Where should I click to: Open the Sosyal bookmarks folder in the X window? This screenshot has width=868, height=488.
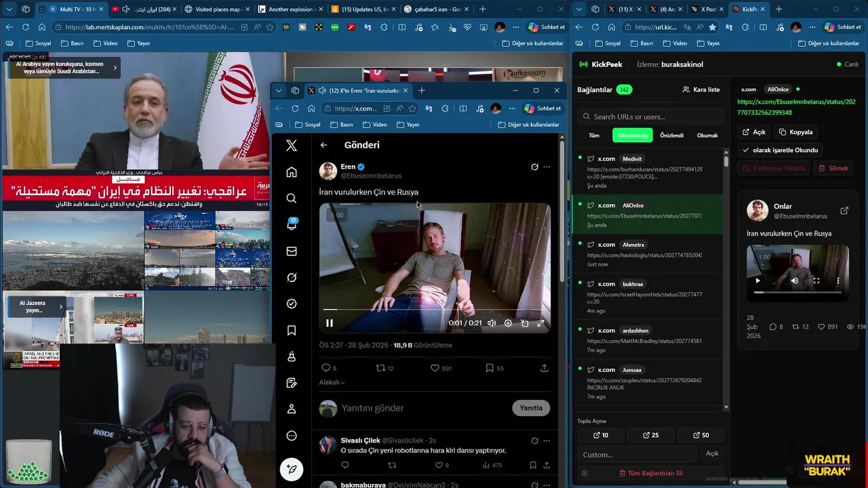(307, 125)
